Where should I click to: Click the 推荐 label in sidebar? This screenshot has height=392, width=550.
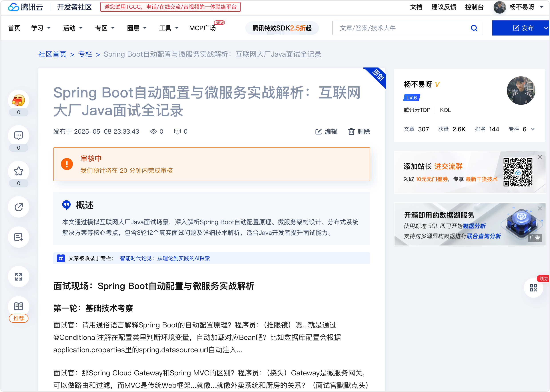coord(19,318)
